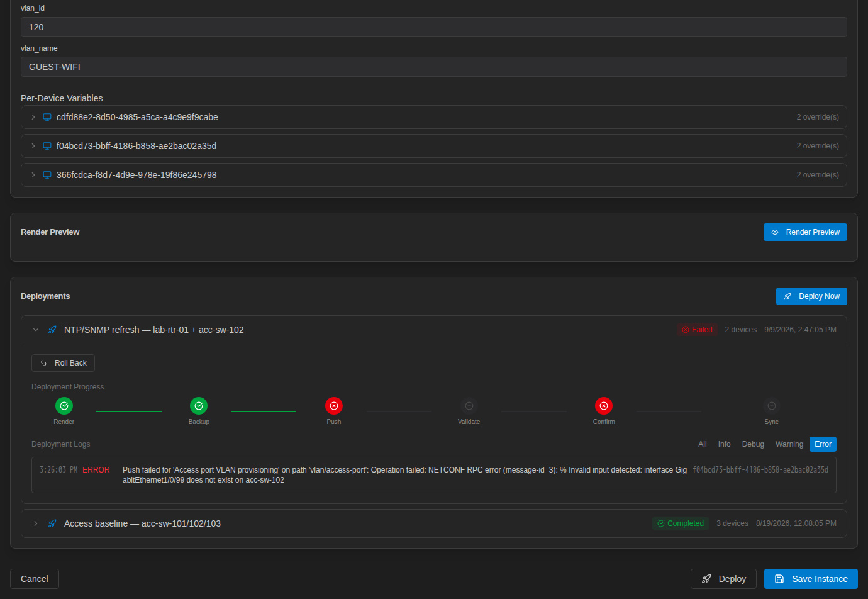Click the Backup step green check icon
The height and width of the screenshot is (599, 868).
coord(199,406)
